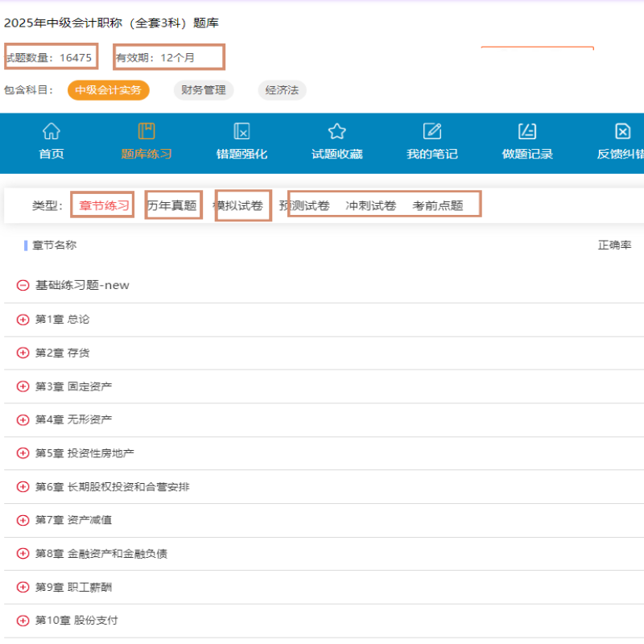Viewport: 644px width, 644px height.
Task: Open the 试题收藏 nav label
Action: [336, 154]
